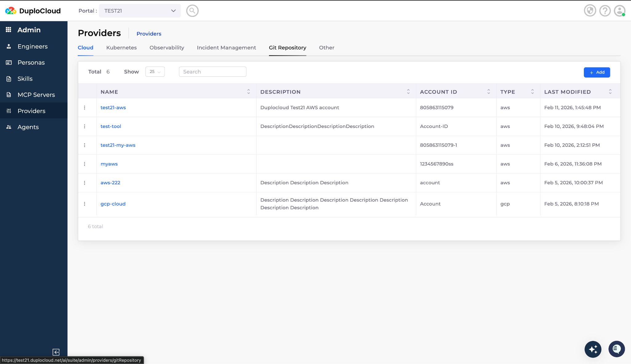The image size is (631, 364).
Task: Focus the table Search field
Action: (213, 72)
